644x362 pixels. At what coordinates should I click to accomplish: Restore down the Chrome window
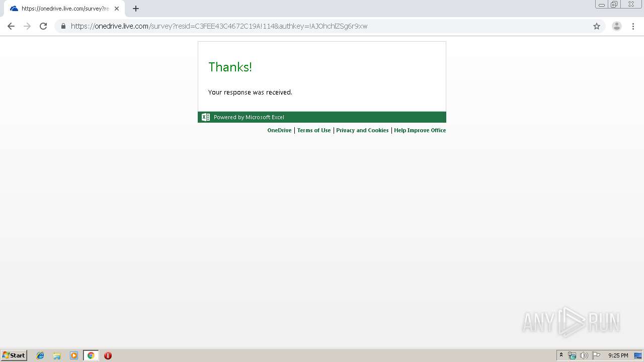coord(614,5)
